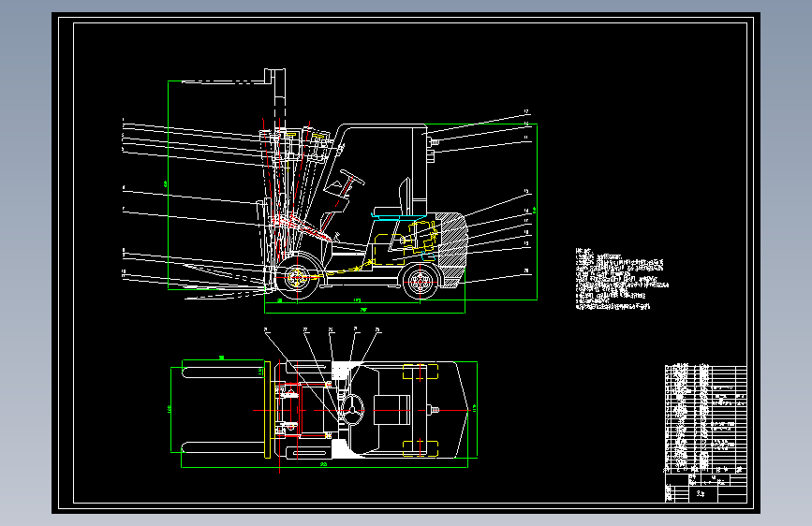The image size is (812, 526).
Task: Select the lower yellow dashed rear wheel in the top view
Action: [x=421, y=448]
